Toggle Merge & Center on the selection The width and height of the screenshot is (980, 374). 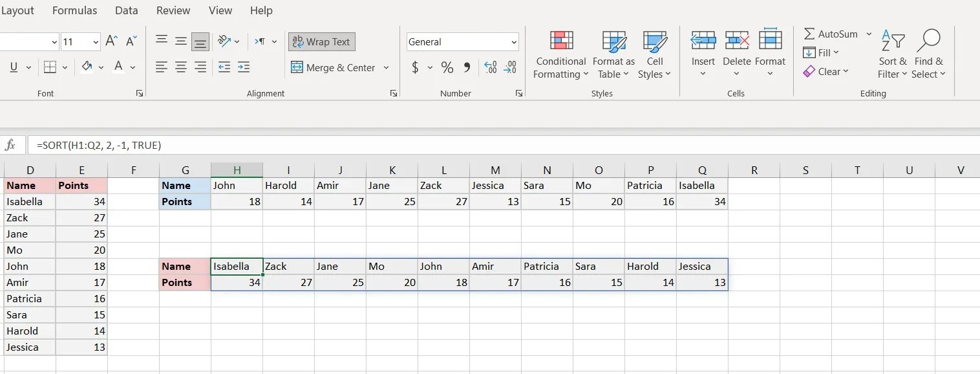(334, 67)
